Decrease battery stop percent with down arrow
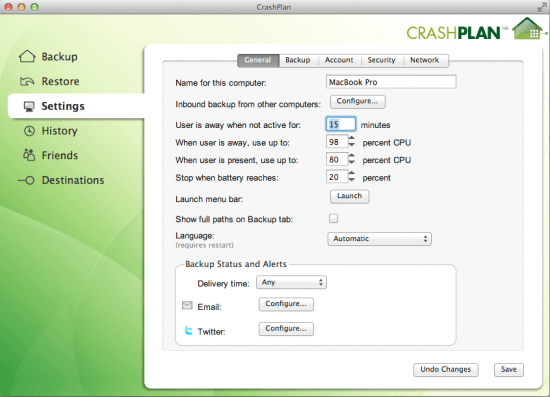The width and height of the screenshot is (550, 397). click(x=351, y=180)
